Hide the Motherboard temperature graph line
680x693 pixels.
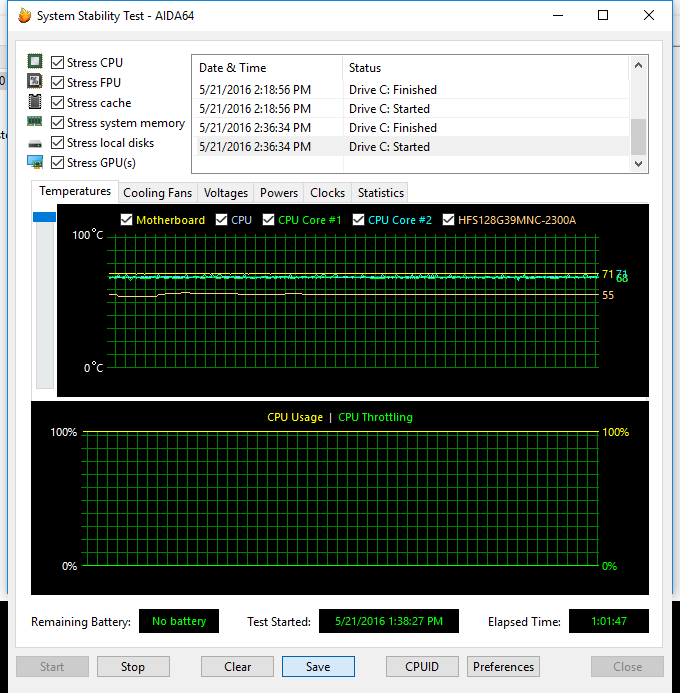click(x=126, y=220)
